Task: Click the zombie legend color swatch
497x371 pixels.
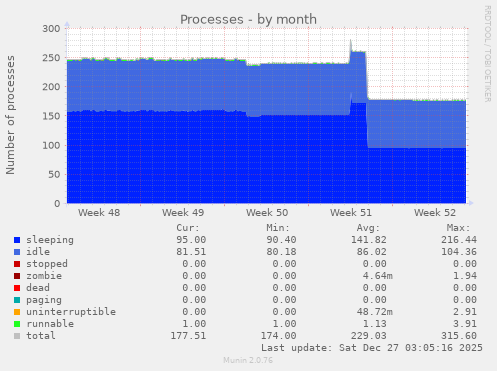Action: tap(17, 276)
